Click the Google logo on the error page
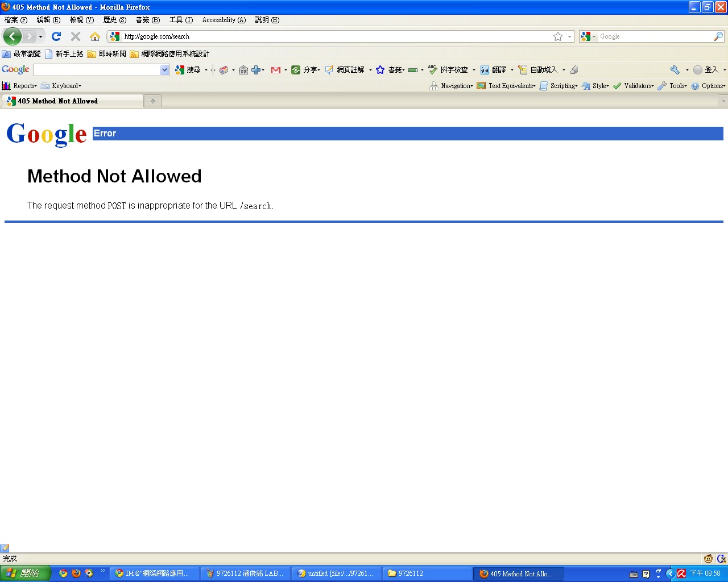The image size is (728, 582). pyautogui.click(x=47, y=135)
